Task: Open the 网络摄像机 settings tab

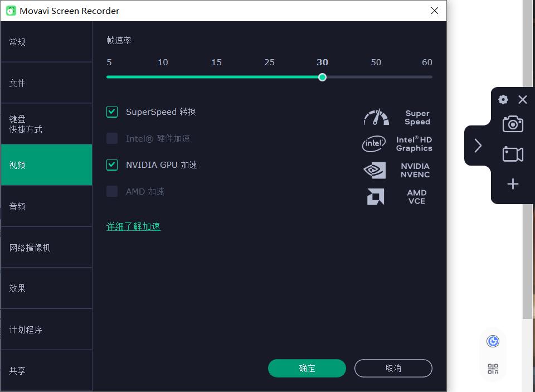Action: coord(46,247)
